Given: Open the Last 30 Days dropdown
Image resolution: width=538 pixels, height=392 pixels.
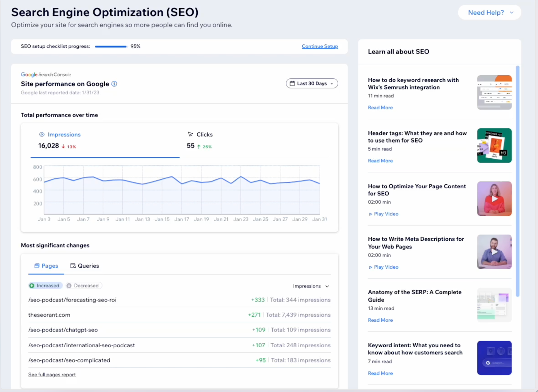Looking at the screenshot, I should point(312,83).
